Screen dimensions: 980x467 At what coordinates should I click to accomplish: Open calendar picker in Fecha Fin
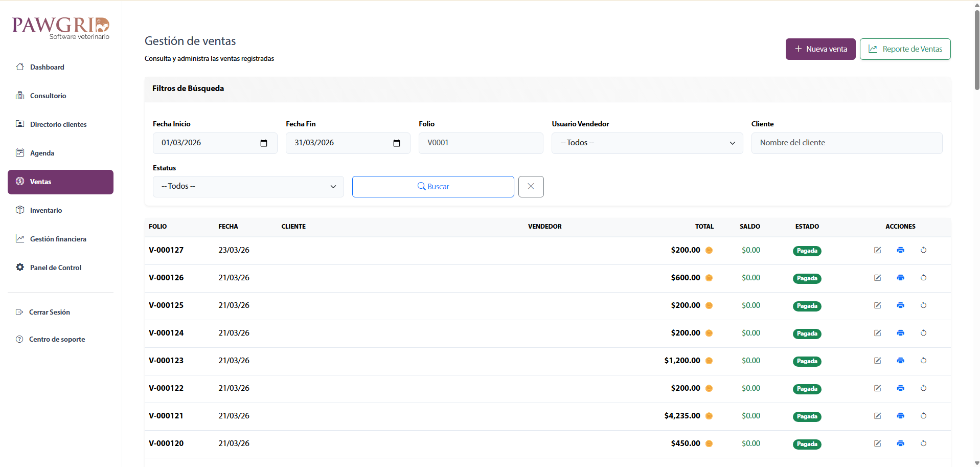click(x=397, y=143)
